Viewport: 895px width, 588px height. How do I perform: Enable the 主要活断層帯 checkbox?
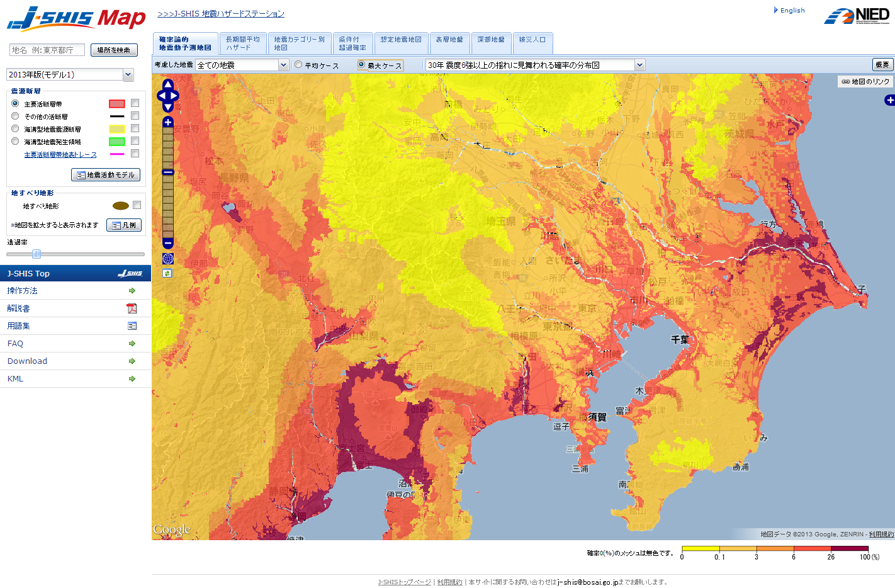tap(135, 103)
